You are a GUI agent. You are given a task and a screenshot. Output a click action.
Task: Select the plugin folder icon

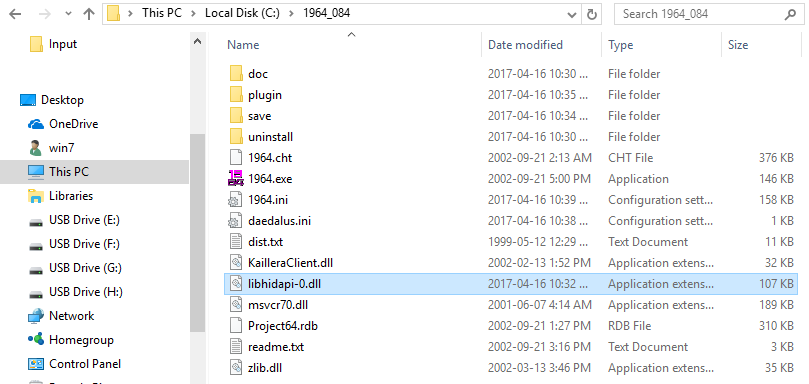tap(236, 95)
